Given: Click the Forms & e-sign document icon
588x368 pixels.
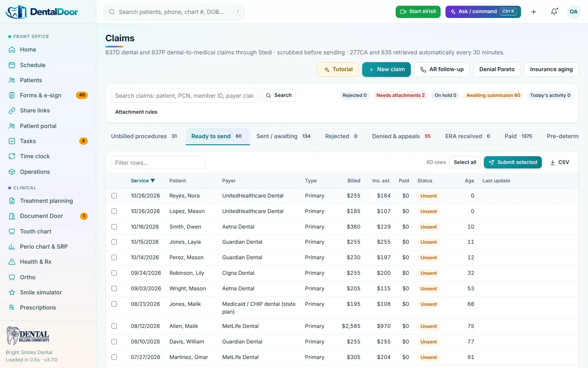Looking at the screenshot, I should [12, 95].
